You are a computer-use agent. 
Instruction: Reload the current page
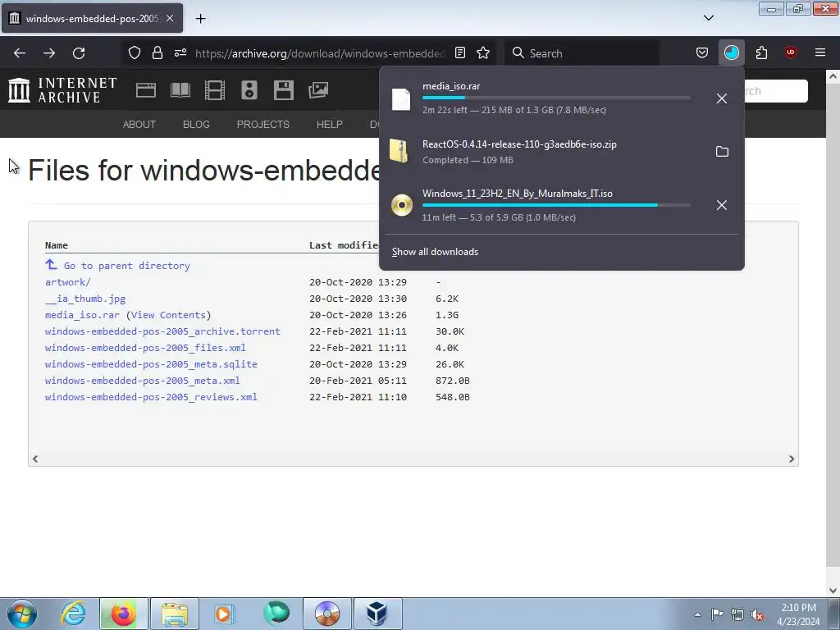[79, 53]
